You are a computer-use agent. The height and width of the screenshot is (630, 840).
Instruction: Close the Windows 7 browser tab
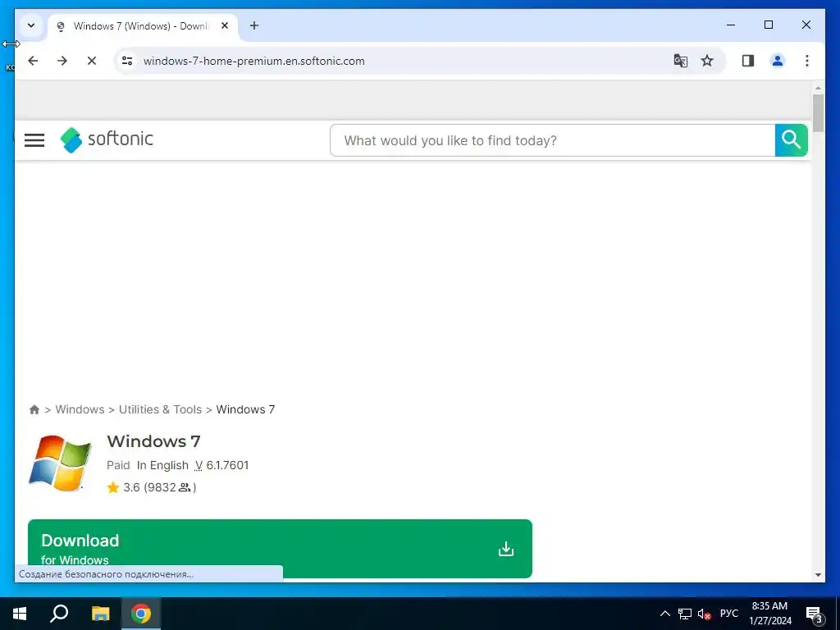(225, 25)
